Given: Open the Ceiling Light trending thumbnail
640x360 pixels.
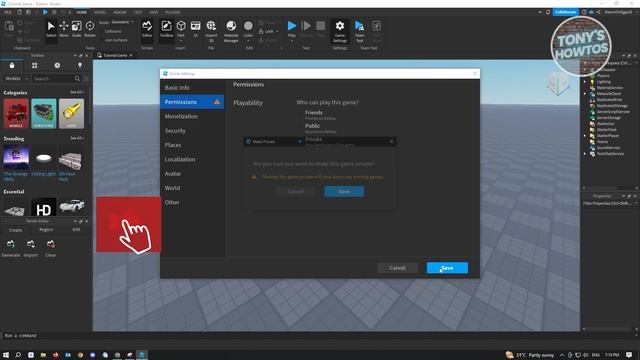Looking at the screenshot, I should (x=44, y=158).
